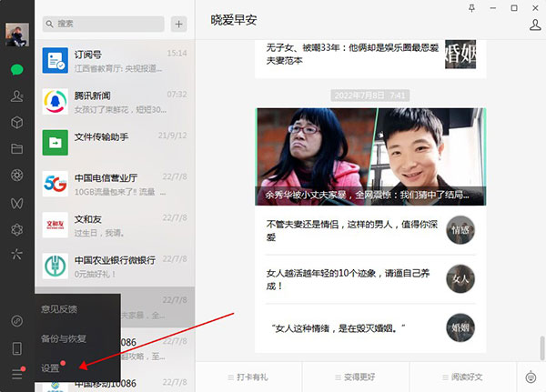The width and height of the screenshot is (546, 392).
Task: Click the plus button beside search box
Action: [x=178, y=24]
